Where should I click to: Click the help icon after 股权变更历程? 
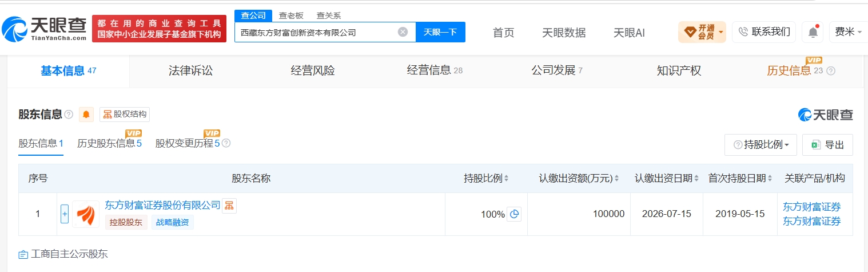[x=226, y=143]
